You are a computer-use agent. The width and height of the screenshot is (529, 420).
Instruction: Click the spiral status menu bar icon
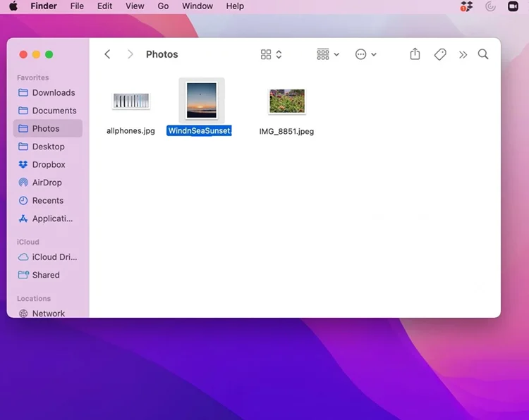490,6
